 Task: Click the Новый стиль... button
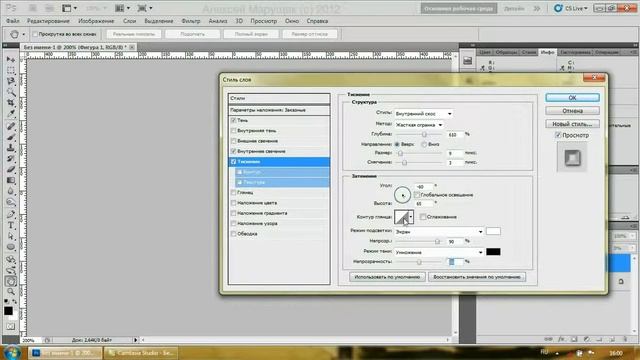[x=572, y=124]
